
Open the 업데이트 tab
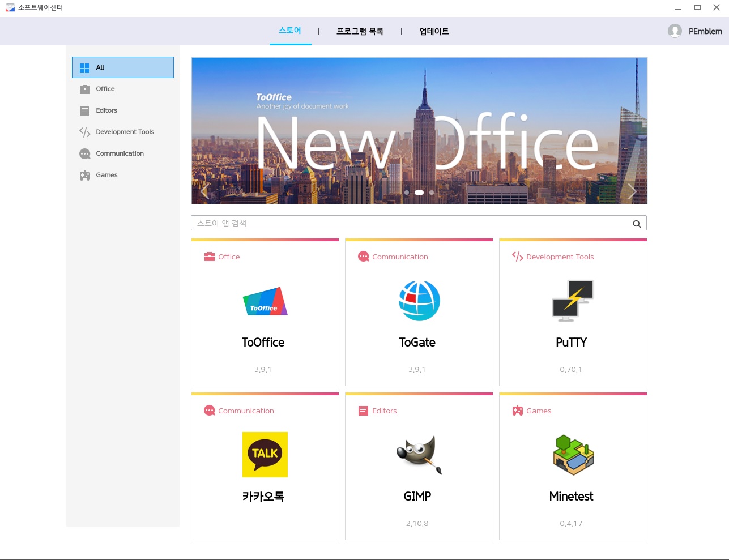tap(434, 32)
